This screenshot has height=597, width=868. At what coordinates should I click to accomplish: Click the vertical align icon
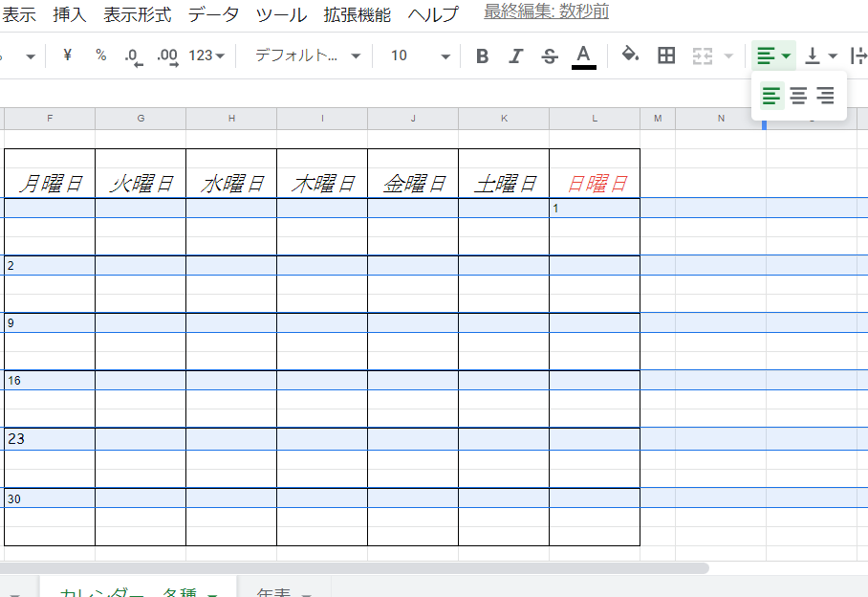tap(813, 55)
